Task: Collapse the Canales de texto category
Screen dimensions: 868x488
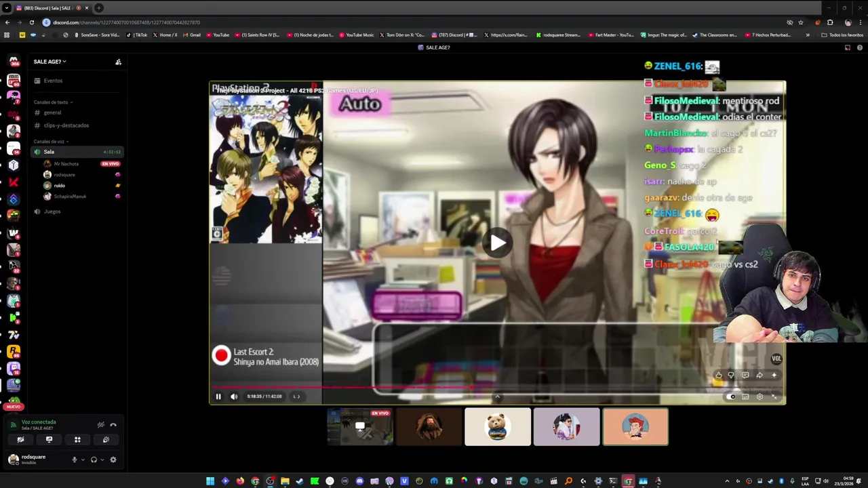Action: pos(53,102)
